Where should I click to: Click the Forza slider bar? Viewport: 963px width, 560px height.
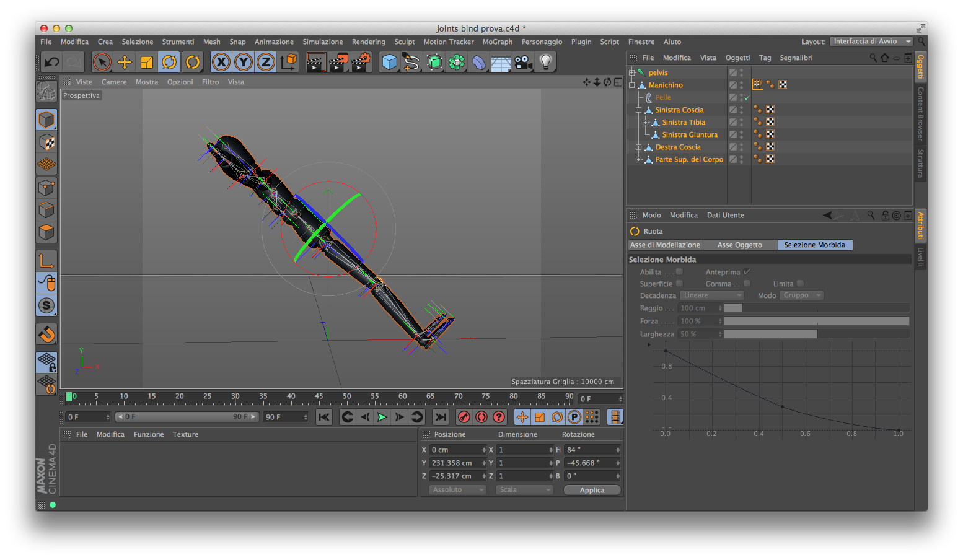coord(816,322)
